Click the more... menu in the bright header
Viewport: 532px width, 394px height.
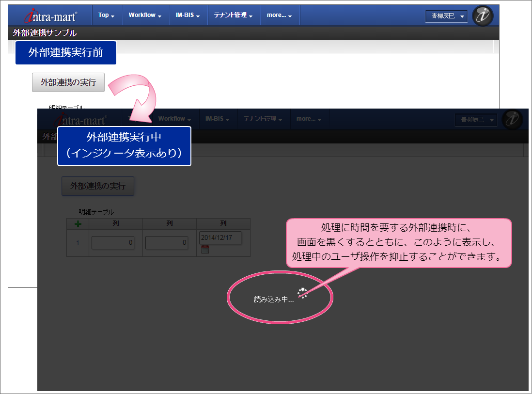pos(280,15)
